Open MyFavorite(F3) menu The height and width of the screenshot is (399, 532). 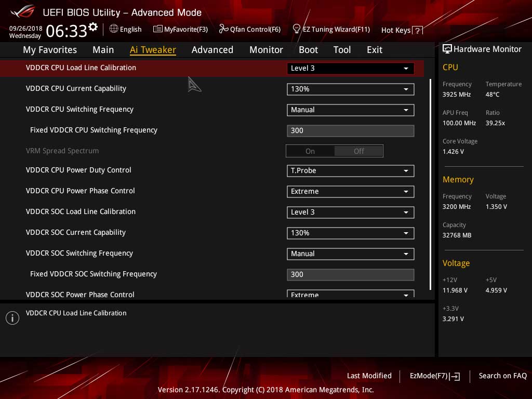tap(180, 29)
